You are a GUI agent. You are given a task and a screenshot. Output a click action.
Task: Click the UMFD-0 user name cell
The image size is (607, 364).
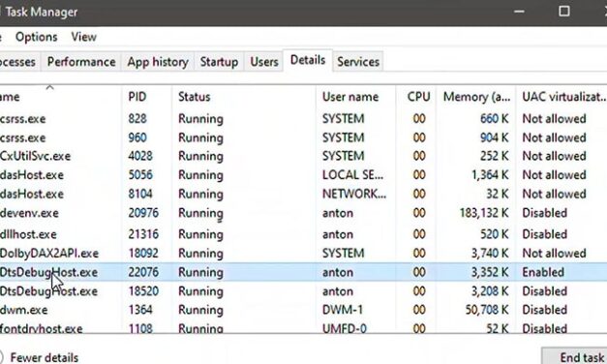(344, 328)
